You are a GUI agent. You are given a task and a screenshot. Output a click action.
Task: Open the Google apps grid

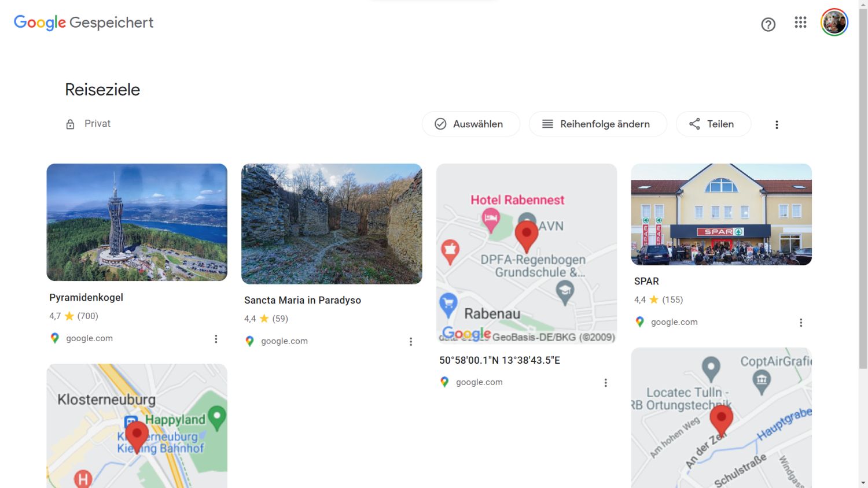point(800,23)
